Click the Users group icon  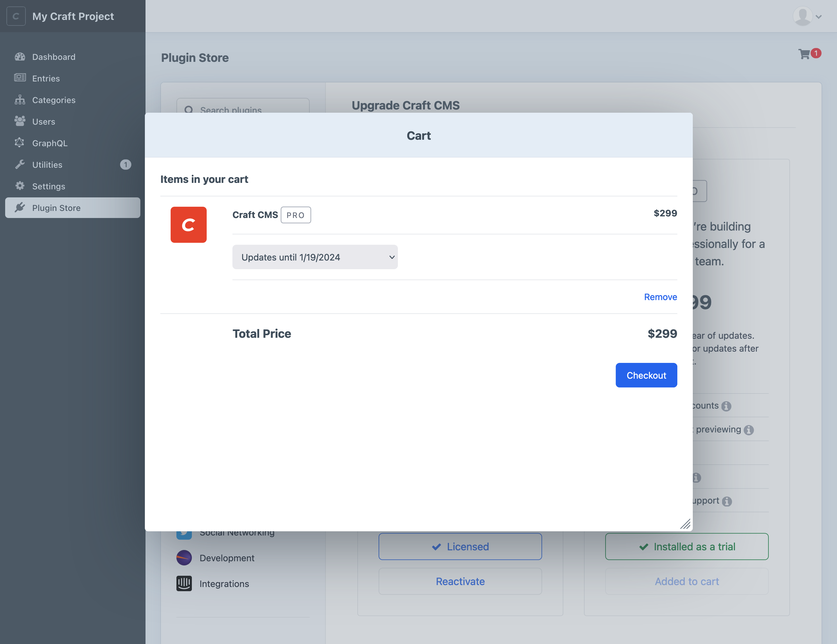(20, 121)
